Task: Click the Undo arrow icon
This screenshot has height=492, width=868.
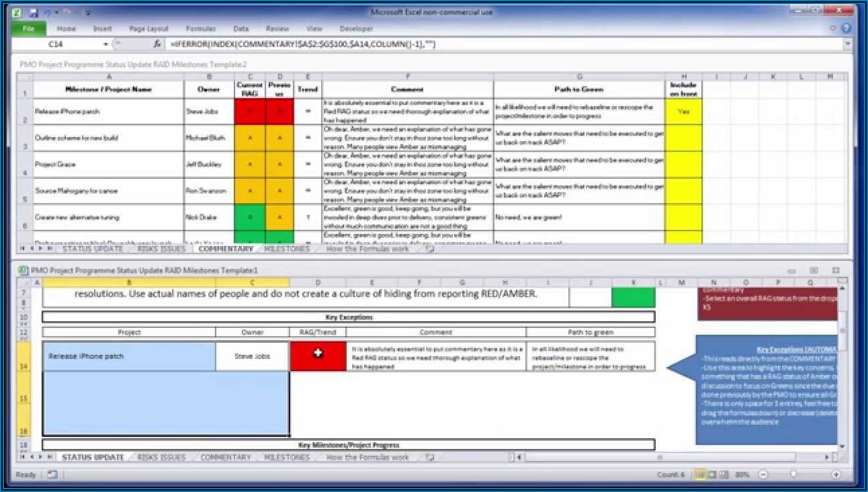Action: [x=47, y=13]
